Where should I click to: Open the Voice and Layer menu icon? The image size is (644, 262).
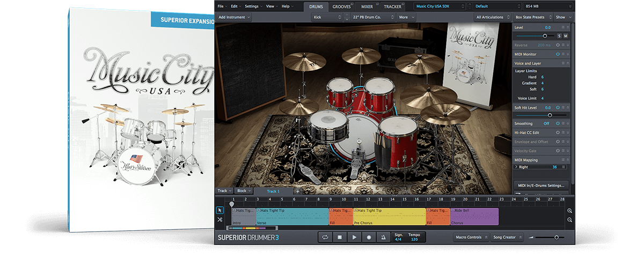[x=563, y=63]
